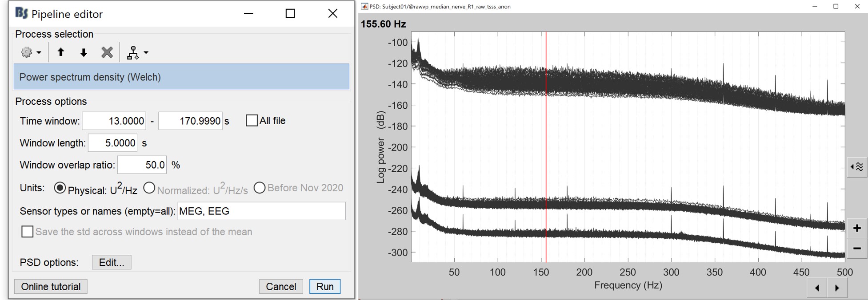The image size is (868, 300).
Task: Delete selected process with X icon
Action: tap(107, 52)
